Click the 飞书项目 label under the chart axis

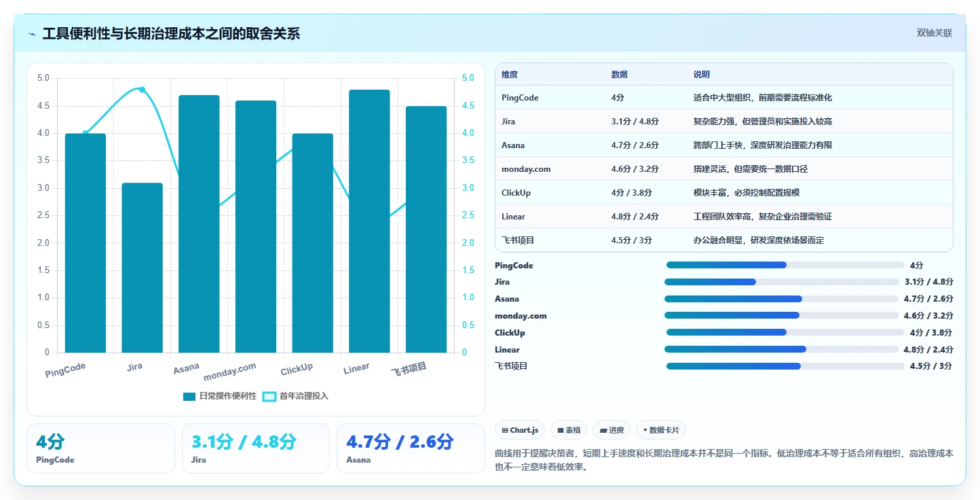tap(409, 370)
